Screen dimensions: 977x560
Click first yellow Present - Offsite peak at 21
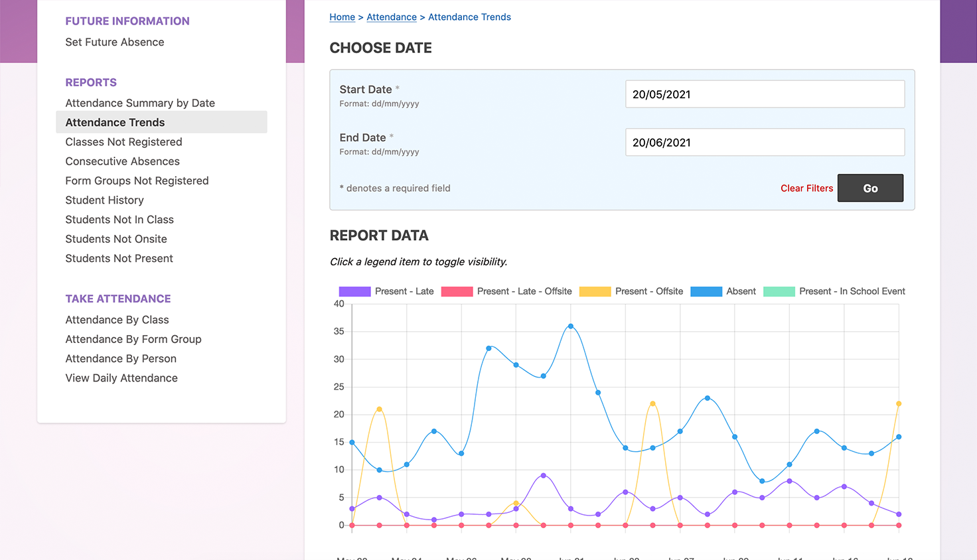379,409
